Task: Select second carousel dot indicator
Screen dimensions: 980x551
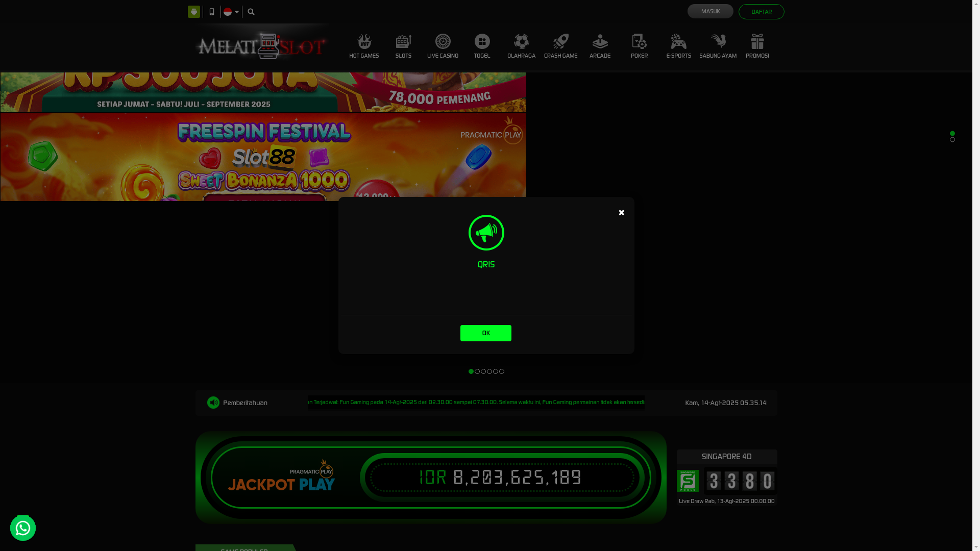Action: pos(477,371)
